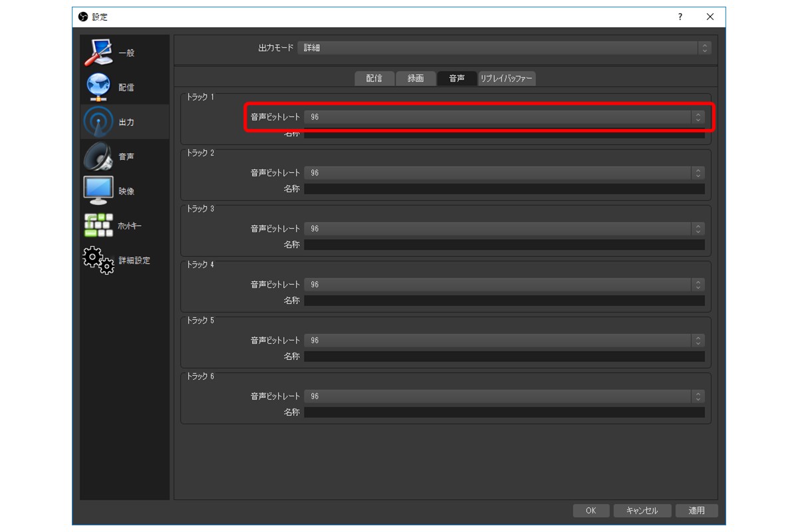Viewport: 798px width, 532px height.
Task: Click the トラック 1 名称 text field
Action: (x=504, y=133)
